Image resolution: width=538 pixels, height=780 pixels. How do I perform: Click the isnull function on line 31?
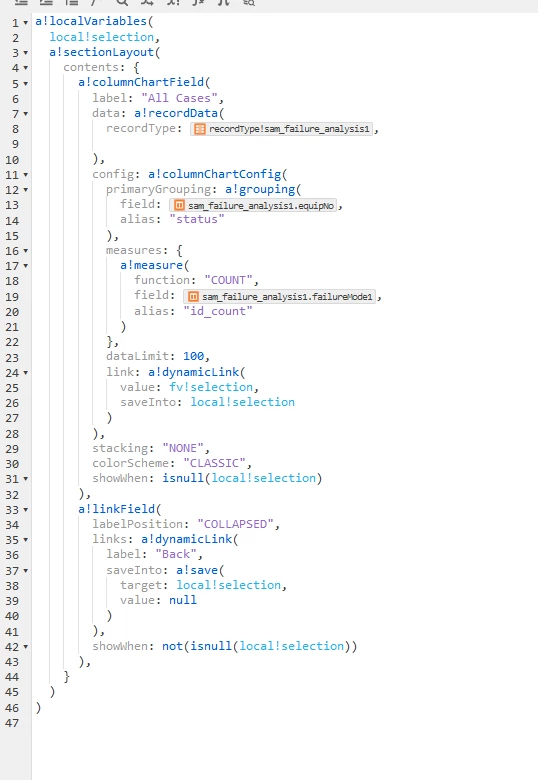coord(183,478)
